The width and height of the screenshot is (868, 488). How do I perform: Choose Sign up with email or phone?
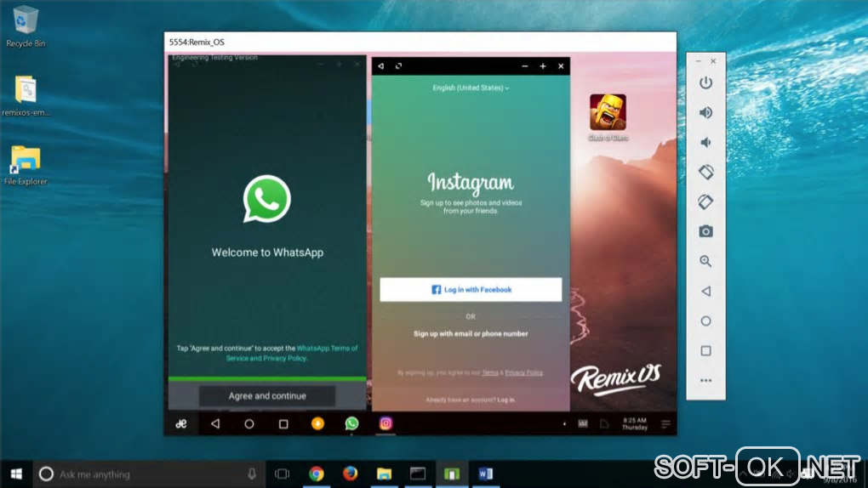pyautogui.click(x=471, y=333)
